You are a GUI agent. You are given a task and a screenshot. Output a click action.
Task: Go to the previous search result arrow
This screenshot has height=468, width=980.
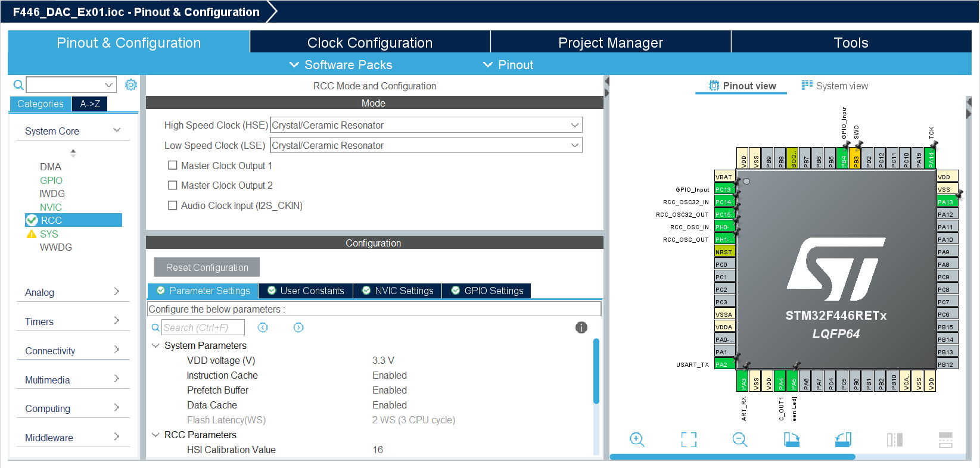263,327
